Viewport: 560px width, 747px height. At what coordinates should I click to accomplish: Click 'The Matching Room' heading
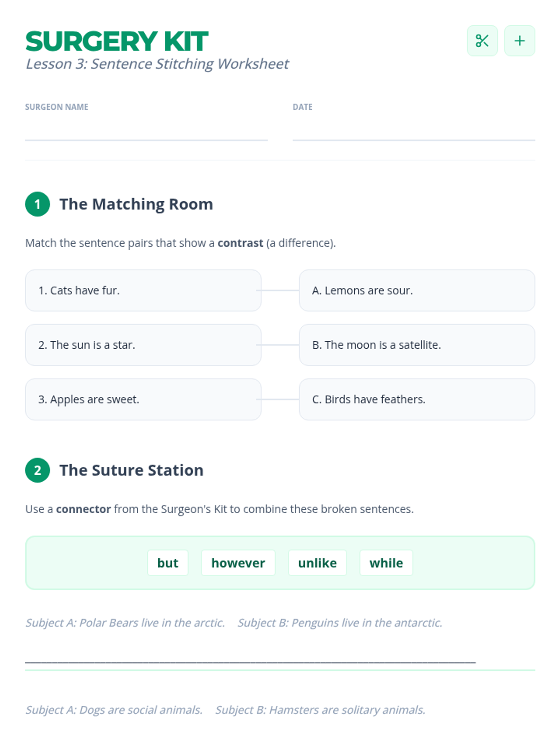pyautogui.click(x=136, y=204)
